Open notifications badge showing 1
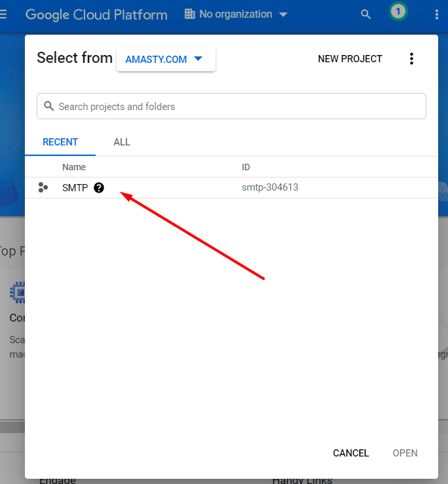This screenshot has width=448, height=484. pos(398,12)
